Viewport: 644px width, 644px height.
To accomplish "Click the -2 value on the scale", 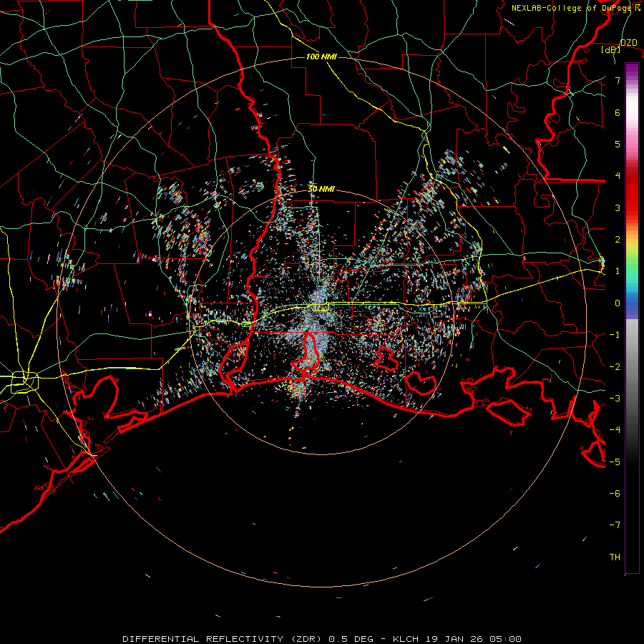I will [x=615, y=367].
